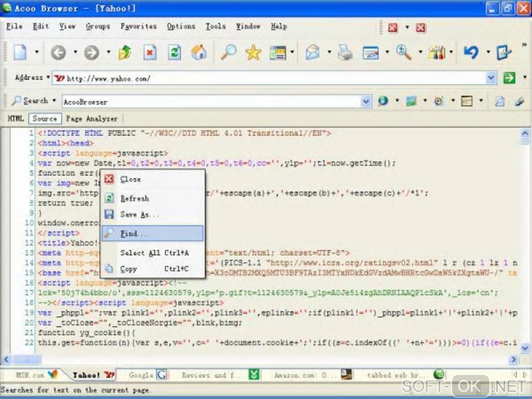Image resolution: width=532 pixels, height=399 pixels.
Task: Choose Select All in the context menu
Action: point(153,253)
